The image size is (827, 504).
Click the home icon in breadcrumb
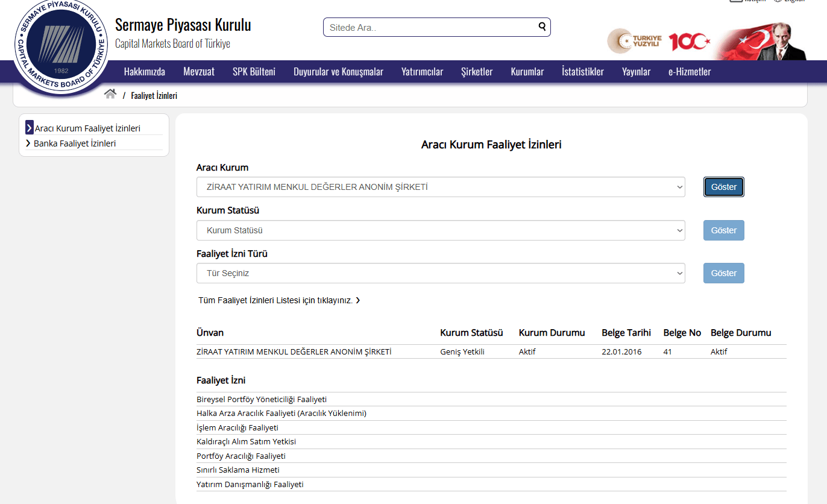tap(110, 94)
